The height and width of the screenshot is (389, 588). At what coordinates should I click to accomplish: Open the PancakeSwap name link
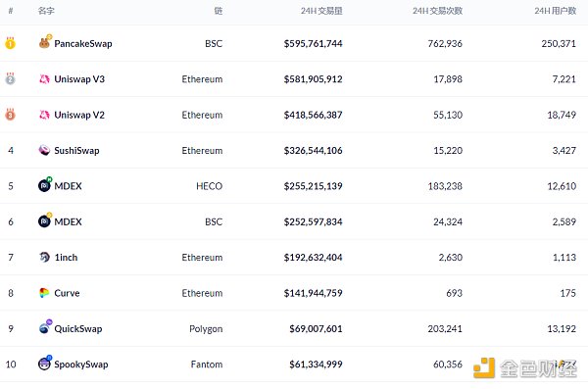[83, 44]
